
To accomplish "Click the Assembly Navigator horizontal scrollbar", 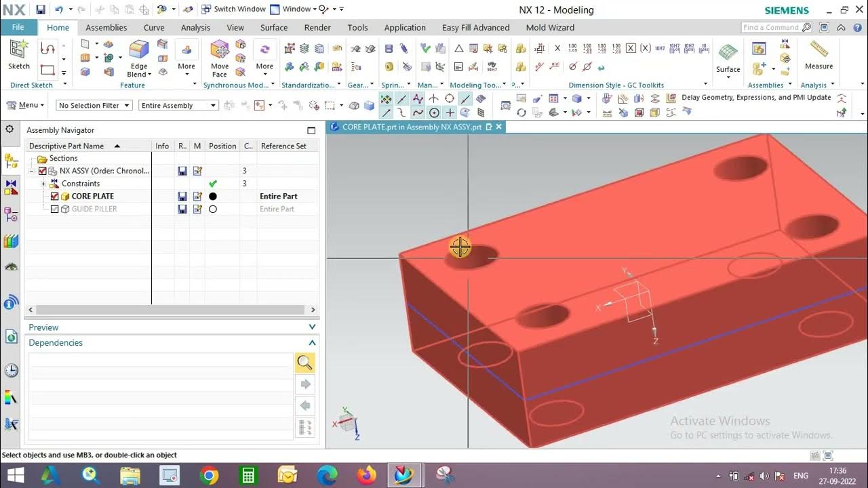I will point(172,310).
